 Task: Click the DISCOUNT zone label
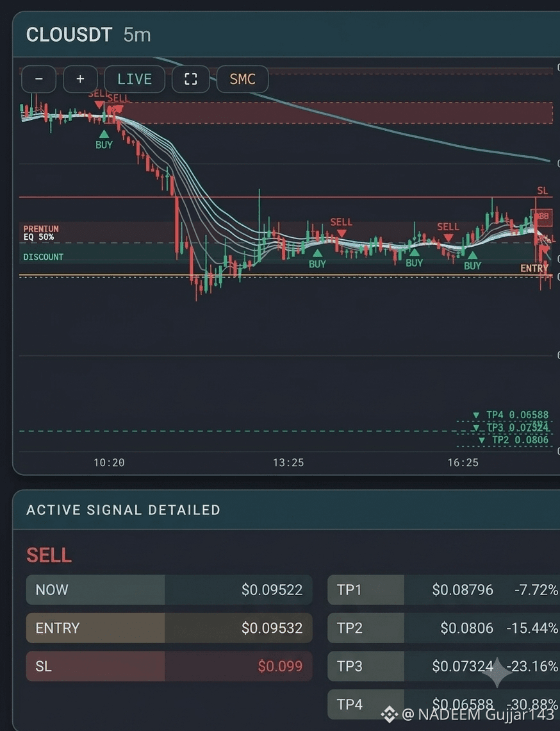(44, 257)
